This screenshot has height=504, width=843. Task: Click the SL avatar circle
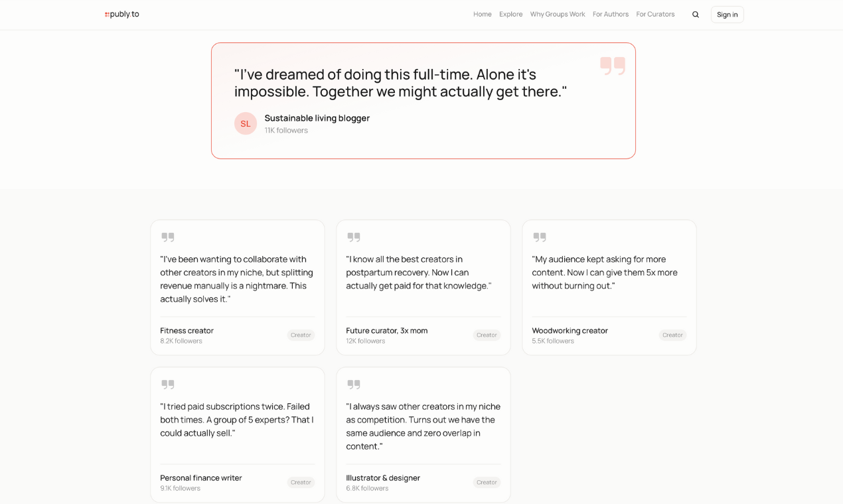tap(246, 123)
